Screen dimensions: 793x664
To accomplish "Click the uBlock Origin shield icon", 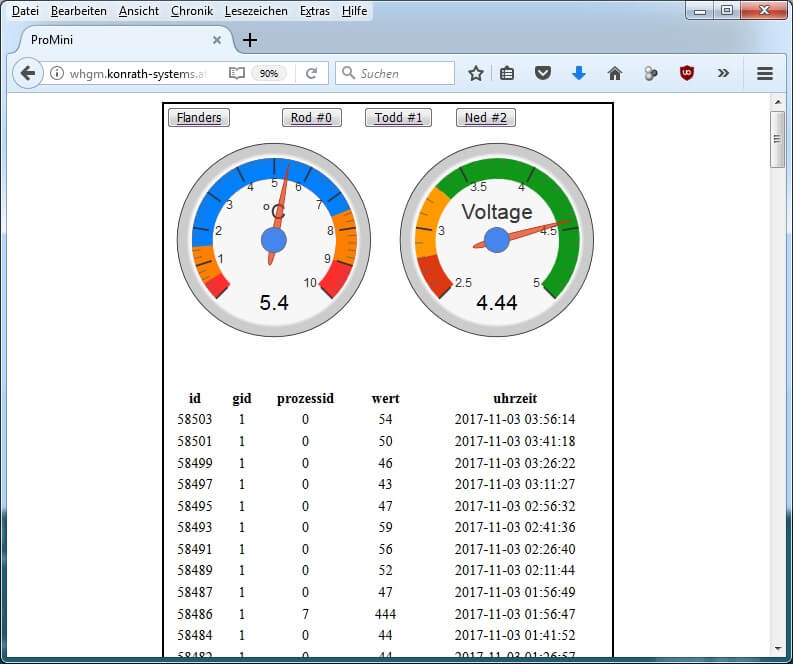I will (687, 73).
